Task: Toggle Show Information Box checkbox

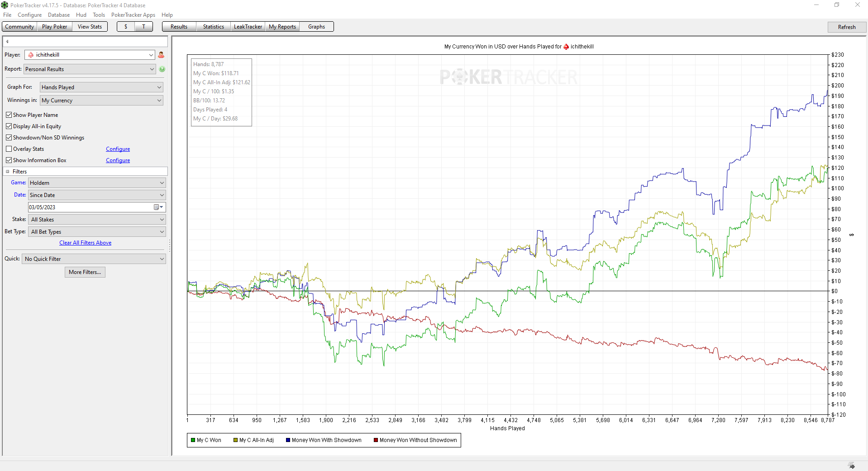Action: [9, 160]
